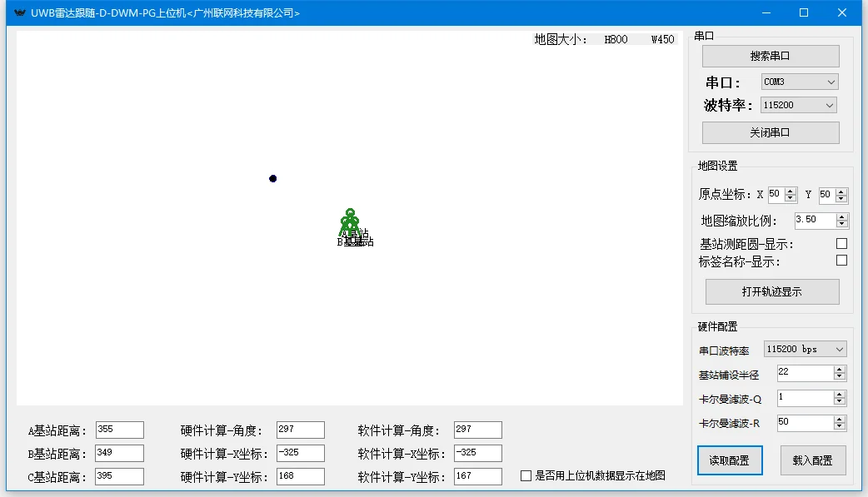
Task: Close the UWB window
Action: (842, 12)
